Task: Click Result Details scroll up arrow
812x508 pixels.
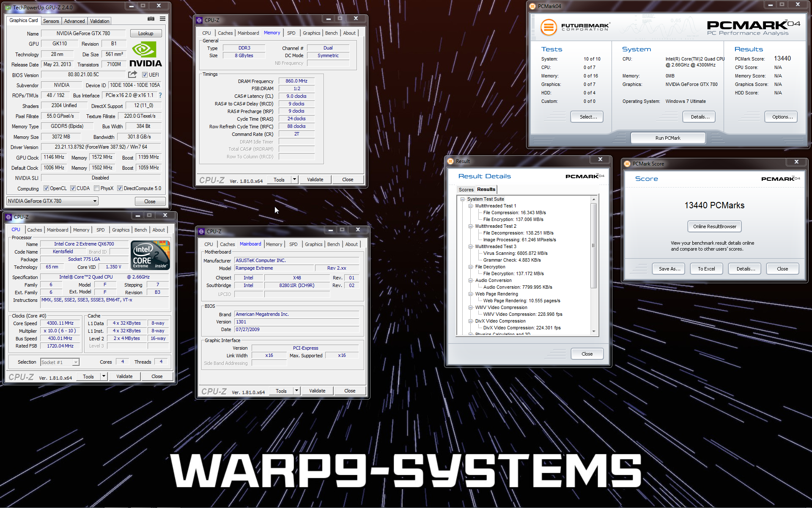Action: point(594,199)
